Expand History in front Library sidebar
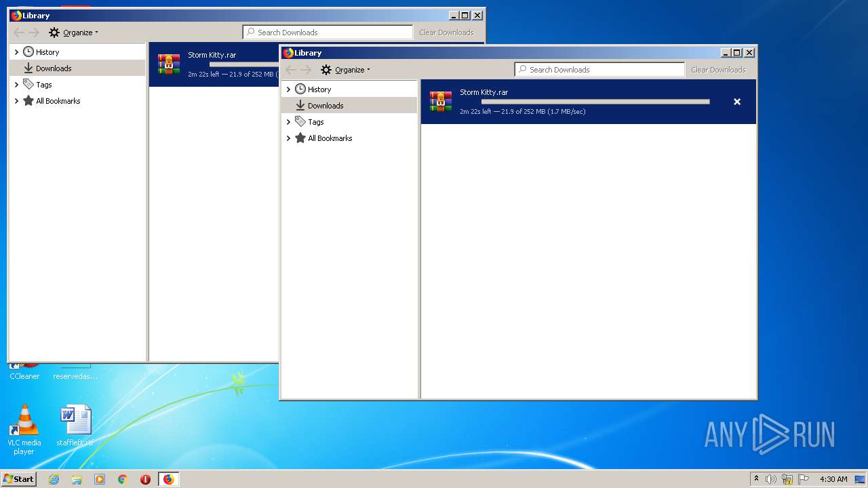This screenshot has width=868, height=488. click(x=288, y=89)
